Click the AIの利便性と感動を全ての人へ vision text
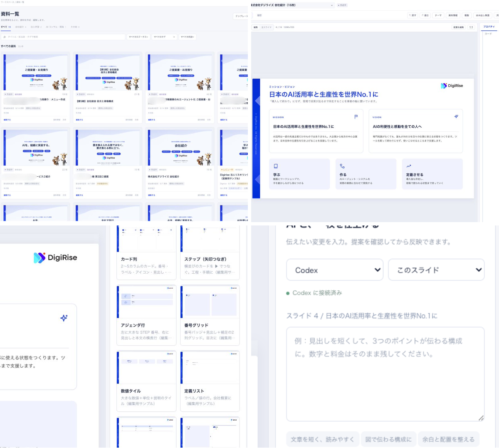The height and width of the screenshot is (448, 499). [x=397, y=126]
